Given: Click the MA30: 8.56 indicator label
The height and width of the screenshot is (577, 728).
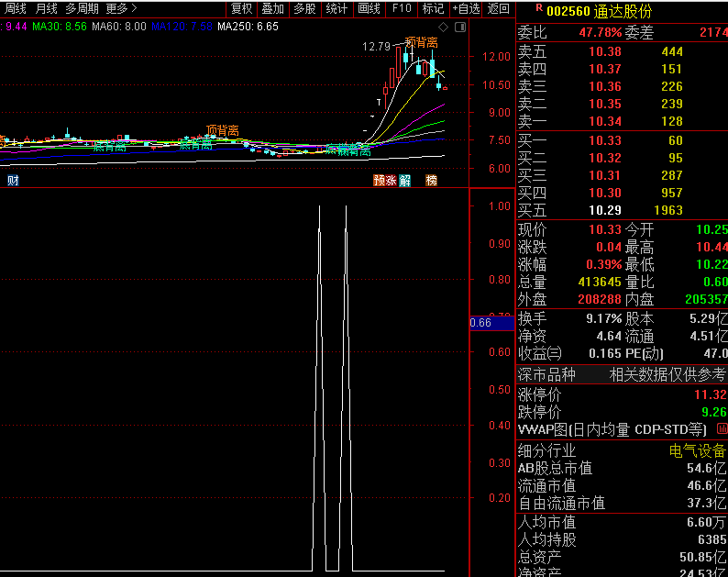Looking at the screenshot, I should point(60,27).
